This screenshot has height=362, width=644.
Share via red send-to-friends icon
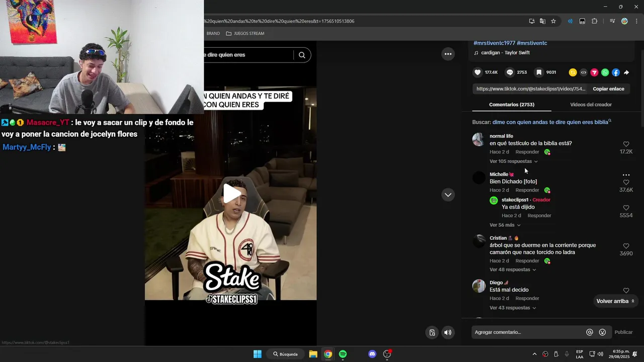(594, 72)
